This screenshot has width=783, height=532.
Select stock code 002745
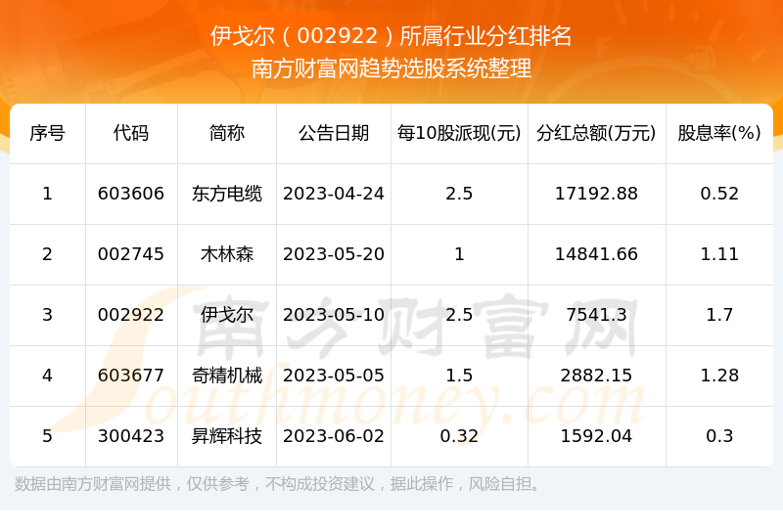[x=131, y=254]
